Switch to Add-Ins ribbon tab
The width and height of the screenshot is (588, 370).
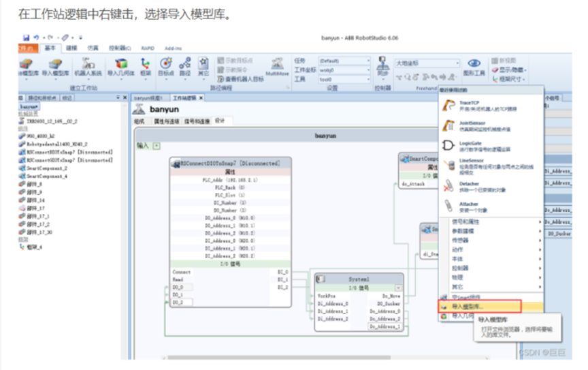point(173,48)
